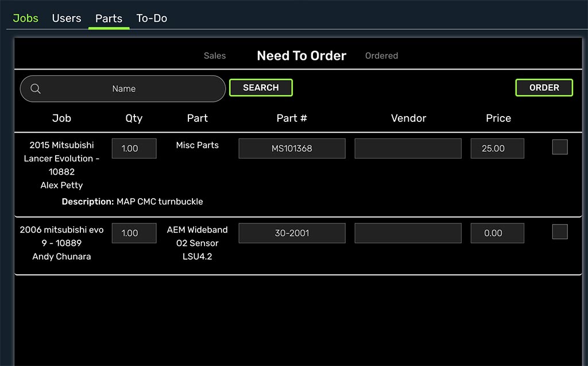Focus the Name search input field

coord(123,88)
